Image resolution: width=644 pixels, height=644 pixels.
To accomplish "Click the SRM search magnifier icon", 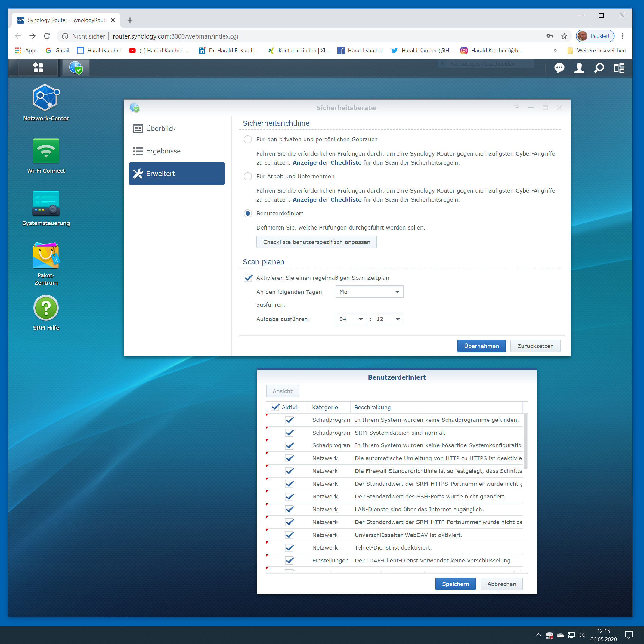I will 599,68.
